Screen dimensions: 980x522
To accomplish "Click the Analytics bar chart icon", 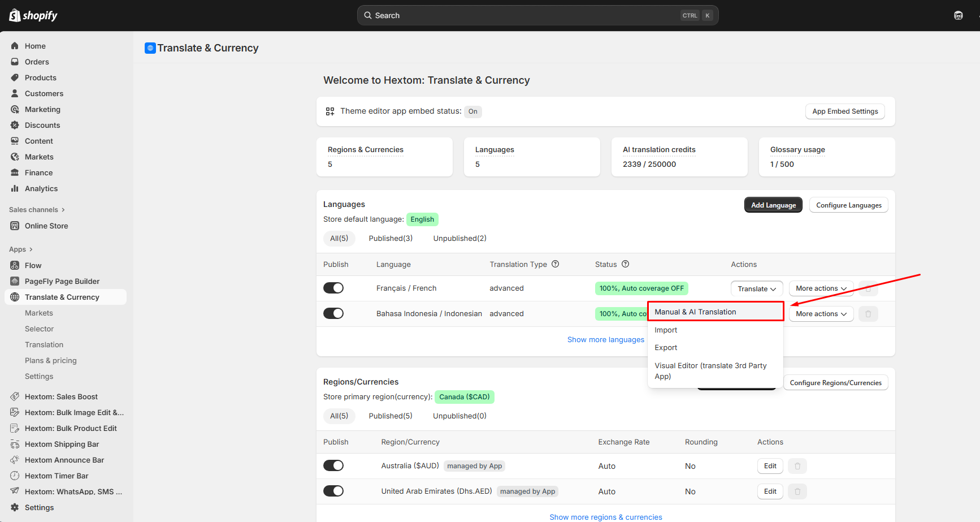I will pyautogui.click(x=15, y=188).
